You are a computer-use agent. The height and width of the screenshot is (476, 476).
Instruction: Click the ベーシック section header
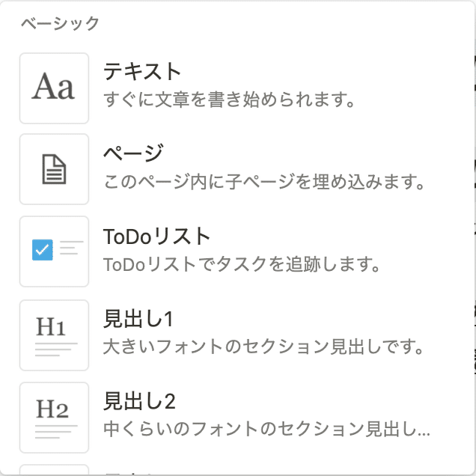[x=60, y=23]
